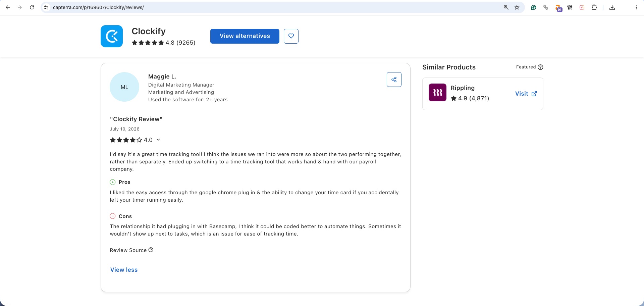The image size is (644, 306).
Task: Click the browser forward arrow
Action: coord(20,7)
